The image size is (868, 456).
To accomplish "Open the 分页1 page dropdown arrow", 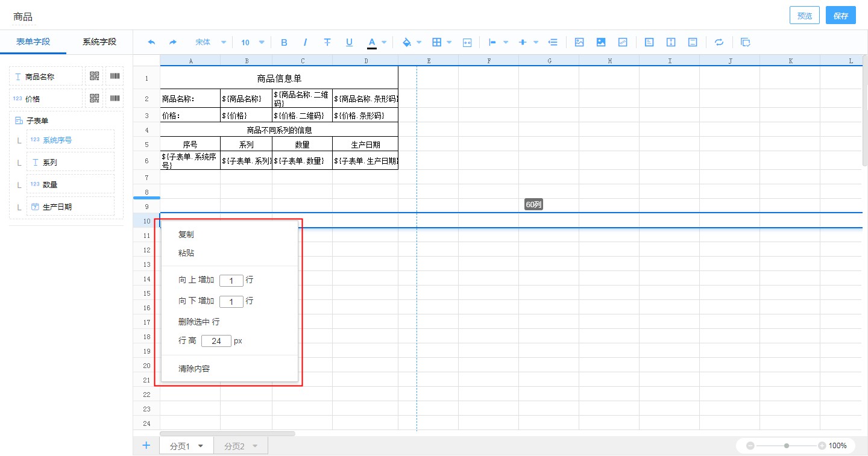I will click(200, 446).
